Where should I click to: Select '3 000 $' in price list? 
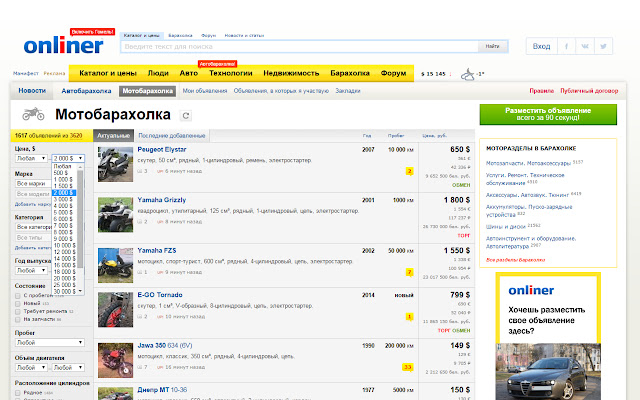(64, 199)
